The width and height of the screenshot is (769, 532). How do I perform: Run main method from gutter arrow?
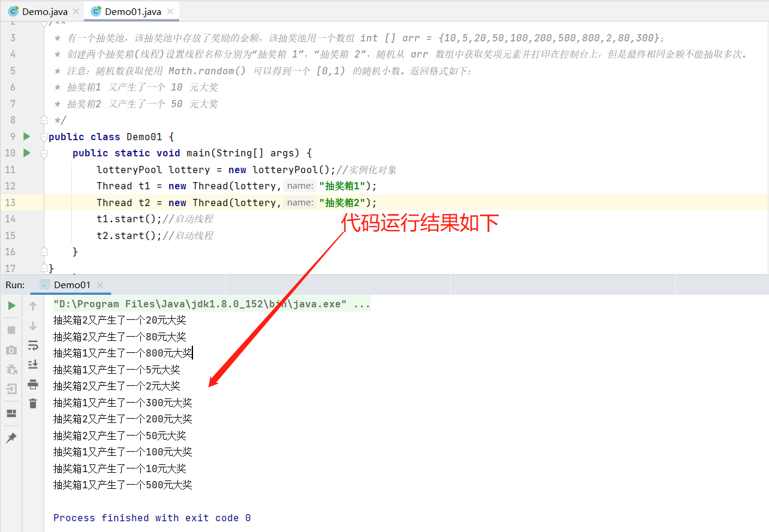pos(26,153)
